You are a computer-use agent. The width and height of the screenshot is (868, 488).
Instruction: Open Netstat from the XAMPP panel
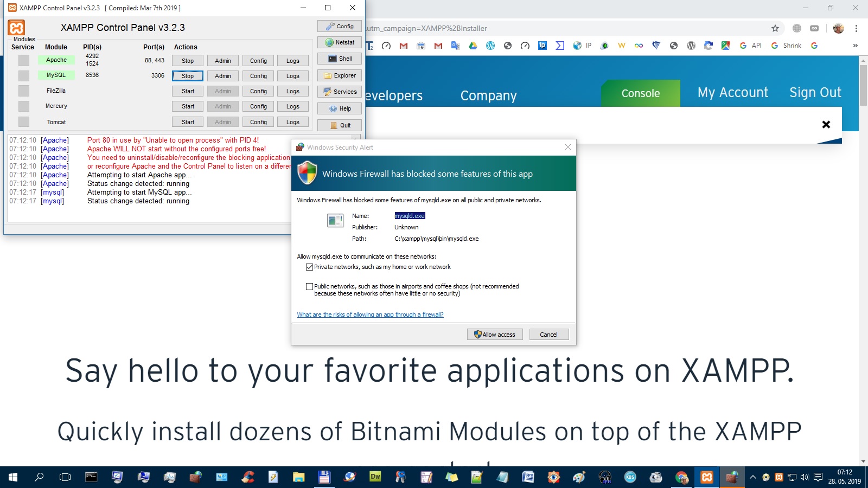pos(340,42)
